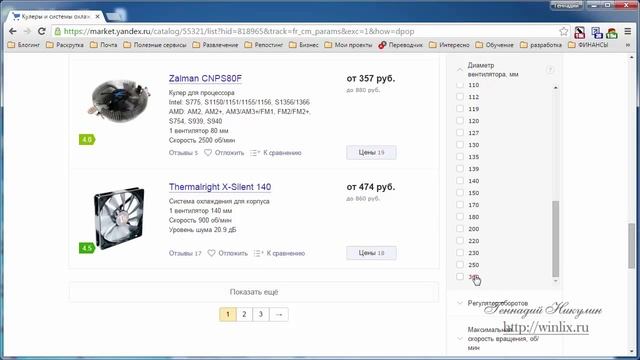This screenshot has width=640, height=360.
Task: Click the main page vertical scrollbar thumb
Action: [631, 246]
